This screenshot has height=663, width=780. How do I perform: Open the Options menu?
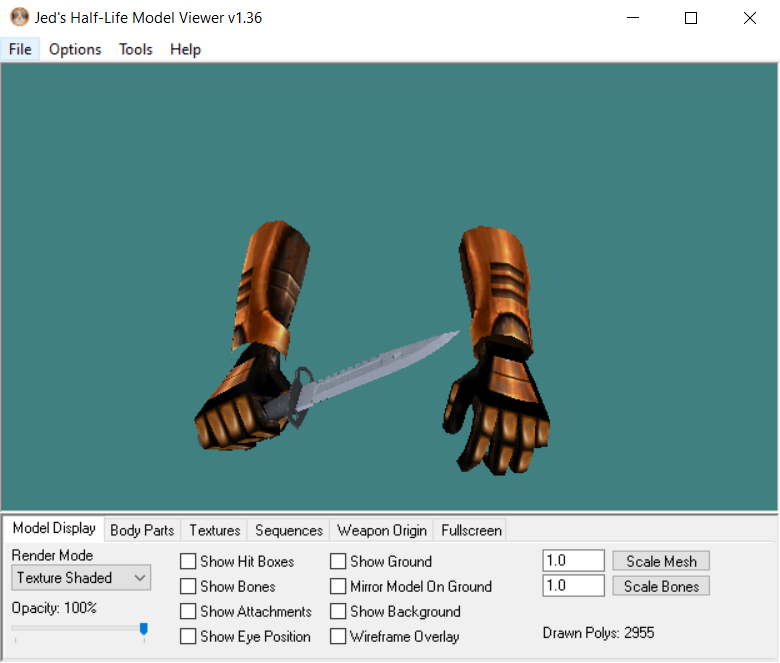[x=75, y=49]
